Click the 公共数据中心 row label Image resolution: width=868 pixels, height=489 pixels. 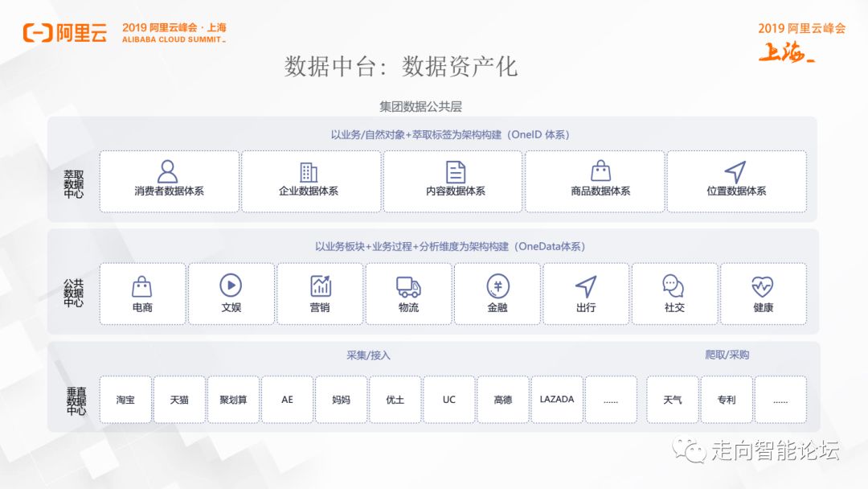pos(74,293)
